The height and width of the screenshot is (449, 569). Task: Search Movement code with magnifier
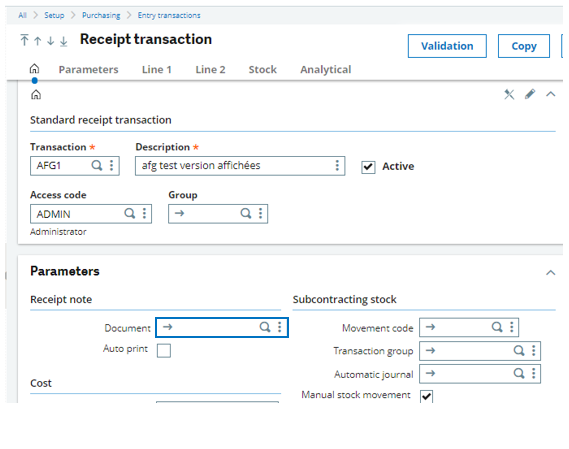click(497, 327)
